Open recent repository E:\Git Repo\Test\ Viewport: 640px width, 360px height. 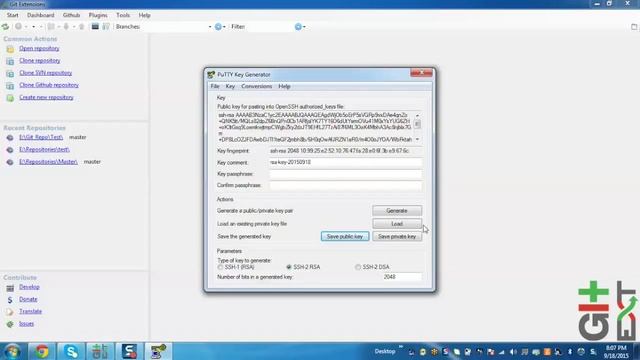41,138
